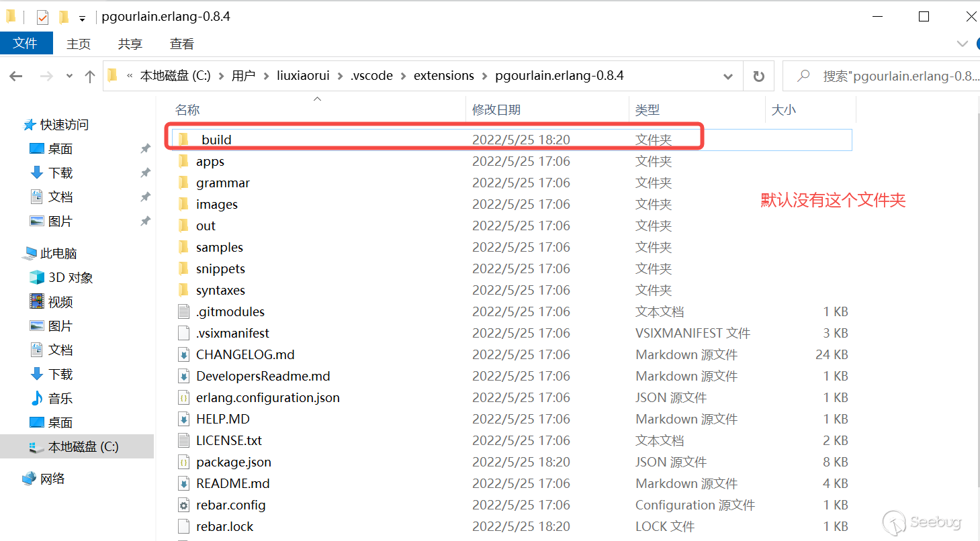Image resolution: width=980 pixels, height=541 pixels.
Task: Click the 24 KB size of CHANGELOG.md
Action: pyautogui.click(x=832, y=354)
